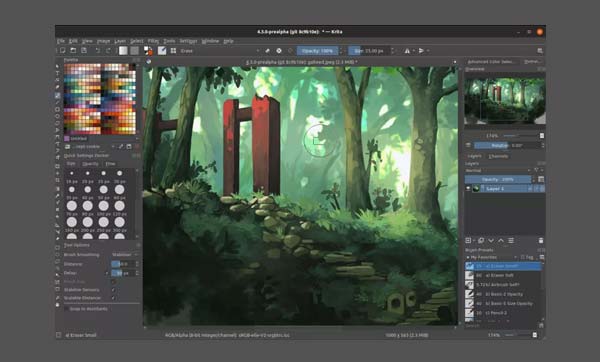Open the fill patterns selector
600x362 pixels.
click(134, 51)
